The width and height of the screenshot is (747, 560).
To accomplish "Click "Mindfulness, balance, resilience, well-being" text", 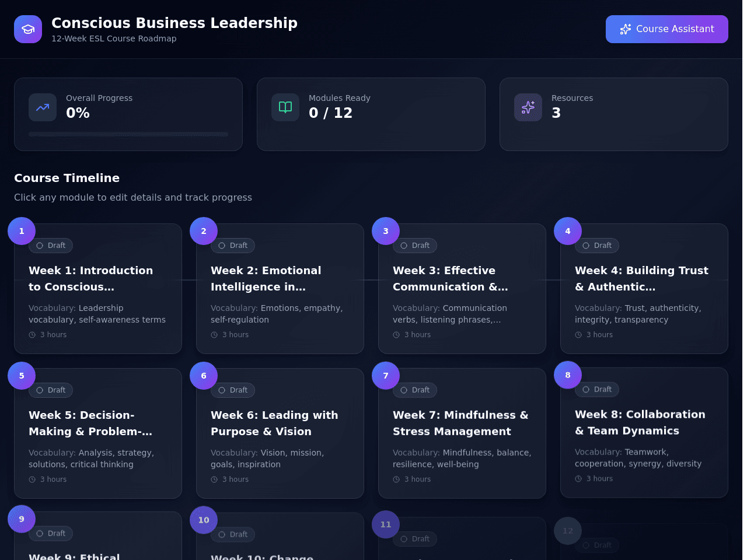I will tap(462, 459).
